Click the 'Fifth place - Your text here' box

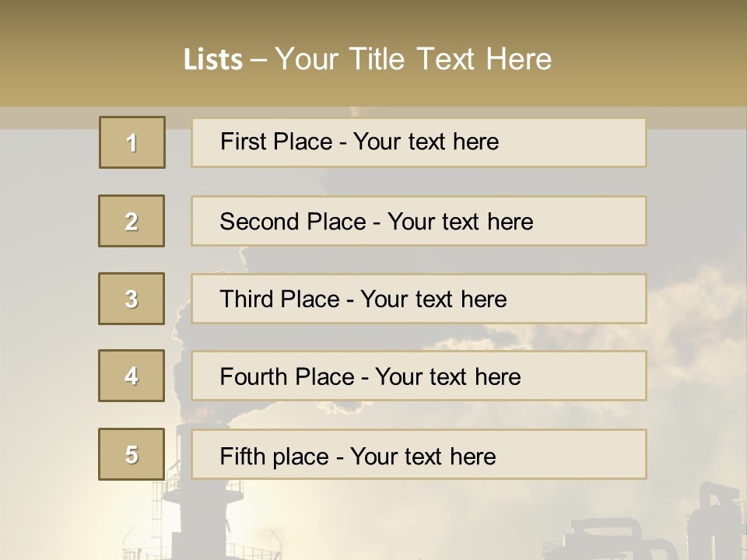point(419,454)
